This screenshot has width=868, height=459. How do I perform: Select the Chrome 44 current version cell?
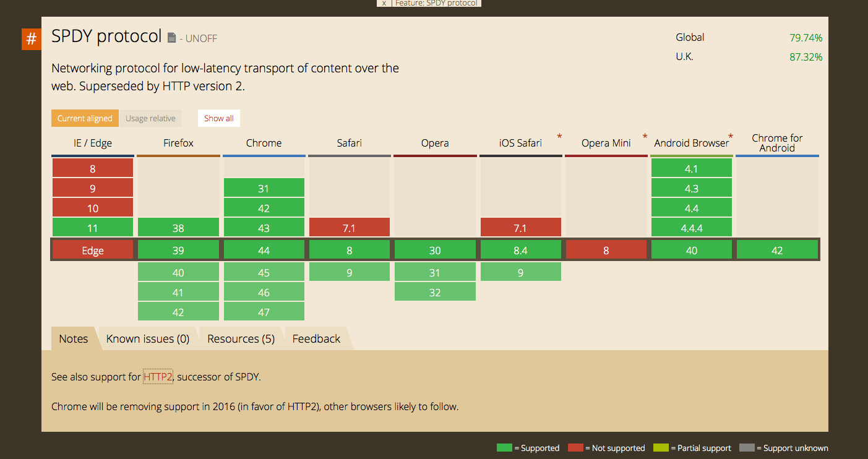pos(264,250)
